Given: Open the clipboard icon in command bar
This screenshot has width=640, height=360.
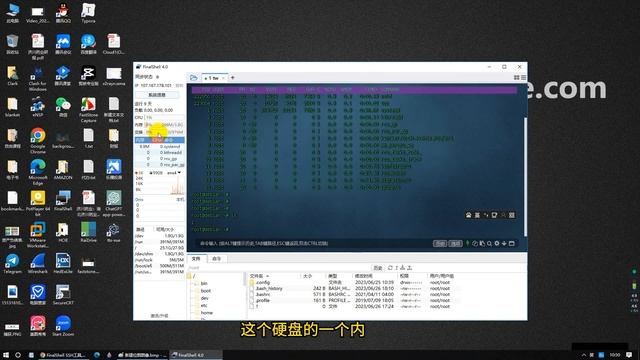Looking at the screenshot, I should [x=482, y=244].
